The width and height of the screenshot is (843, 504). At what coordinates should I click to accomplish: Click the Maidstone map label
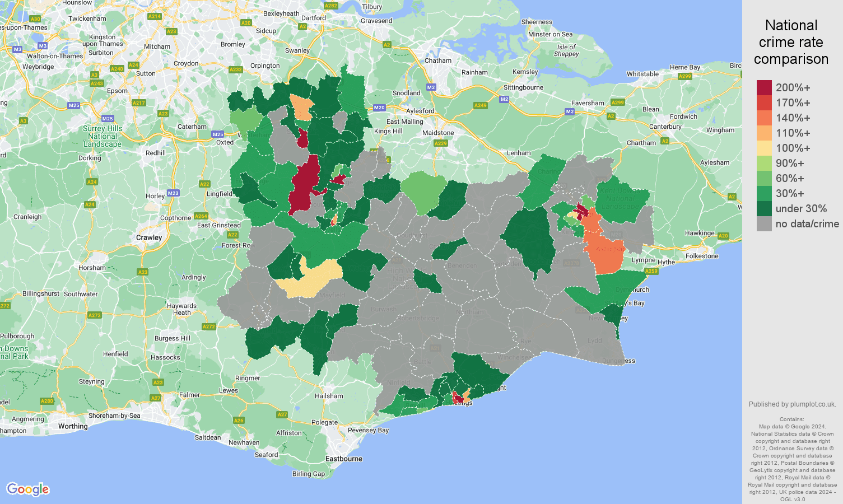pos(438,133)
